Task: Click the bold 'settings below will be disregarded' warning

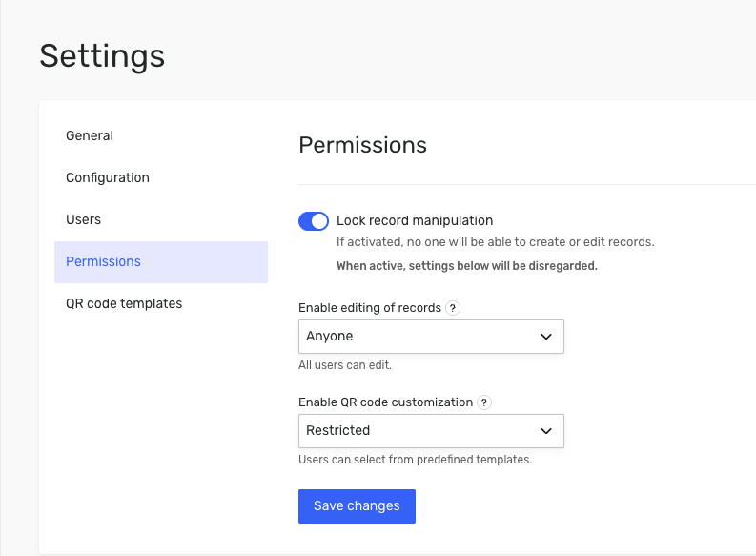Action: point(467,266)
